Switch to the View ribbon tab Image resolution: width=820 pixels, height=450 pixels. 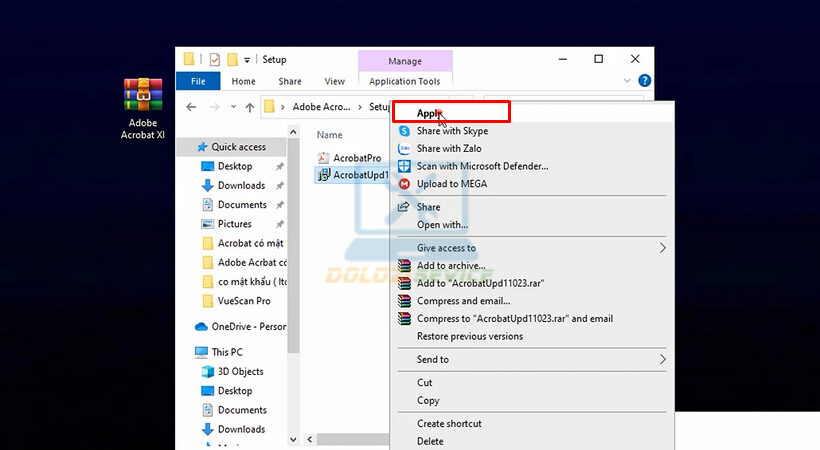point(335,81)
